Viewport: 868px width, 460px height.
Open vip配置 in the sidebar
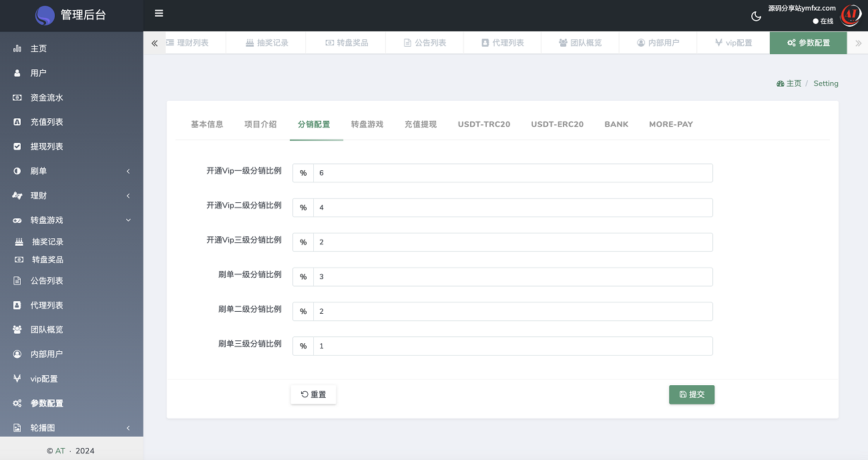(x=44, y=379)
